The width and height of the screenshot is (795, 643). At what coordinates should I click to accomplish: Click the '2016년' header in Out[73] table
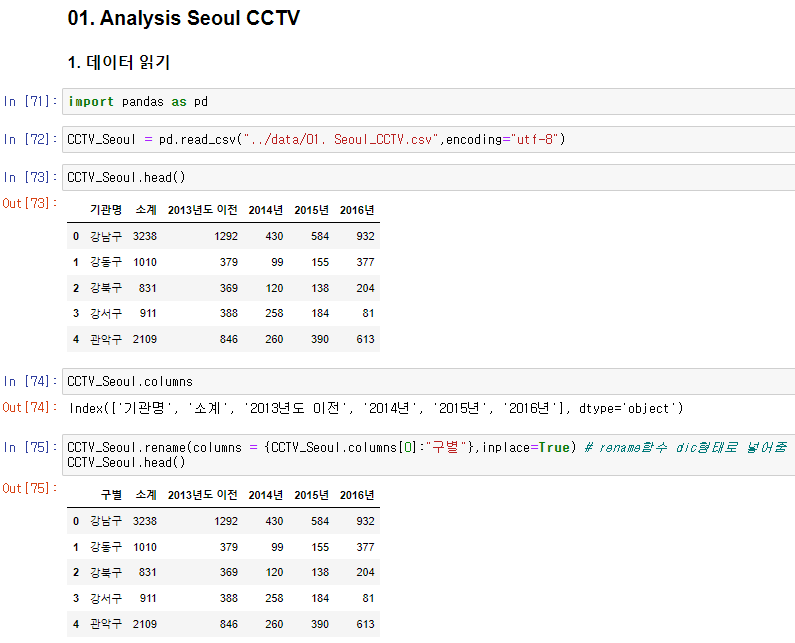(357, 210)
